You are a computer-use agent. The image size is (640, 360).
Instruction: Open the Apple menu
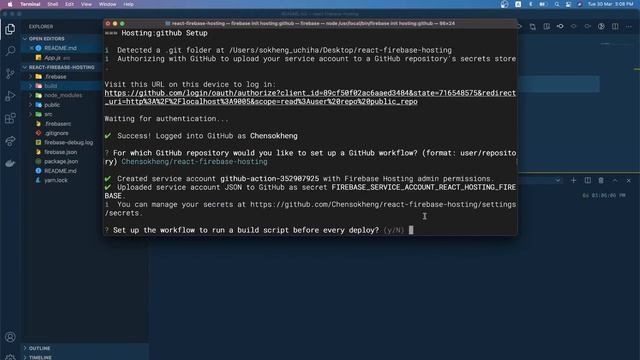[x=10, y=4]
